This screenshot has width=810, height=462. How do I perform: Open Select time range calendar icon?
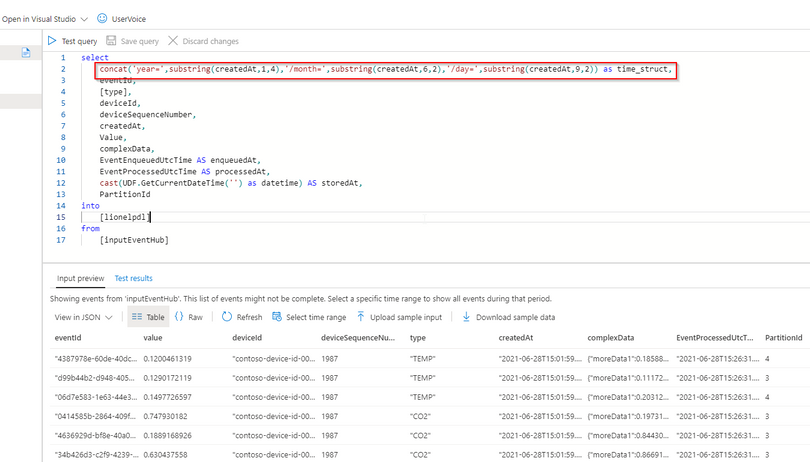[277, 317]
